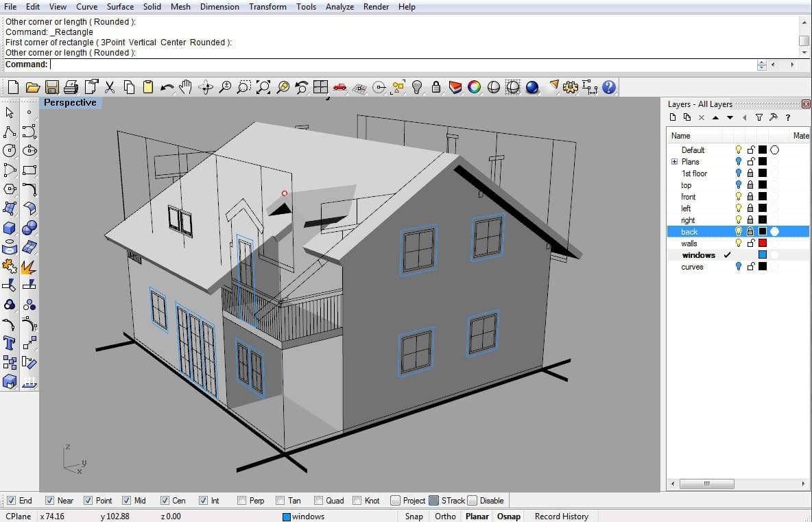
Task: Click the Help question mark icon
Action: [609, 87]
